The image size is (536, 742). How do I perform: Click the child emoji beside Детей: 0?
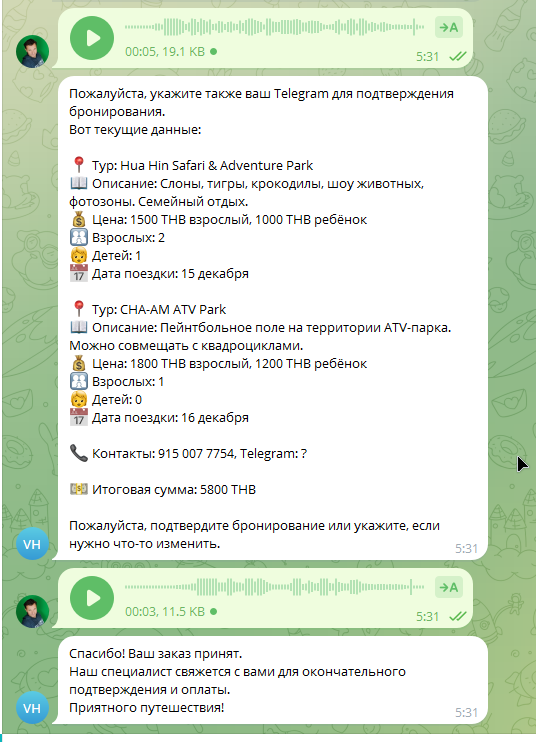point(79,399)
